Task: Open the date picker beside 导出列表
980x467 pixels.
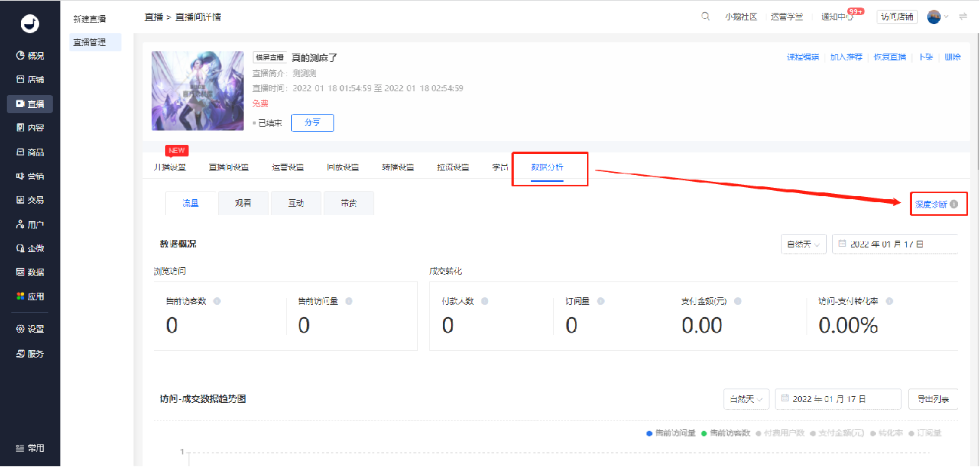Action: (x=837, y=399)
